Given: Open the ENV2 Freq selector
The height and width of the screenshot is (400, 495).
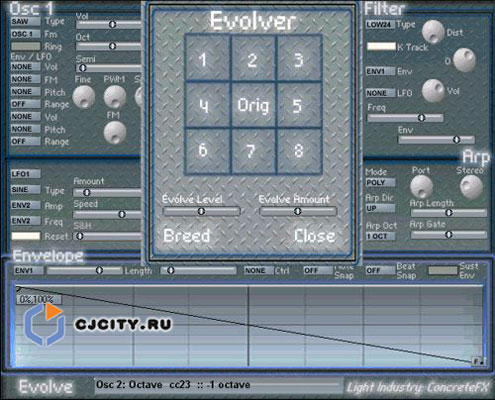Looking at the screenshot, I should click(x=26, y=221).
